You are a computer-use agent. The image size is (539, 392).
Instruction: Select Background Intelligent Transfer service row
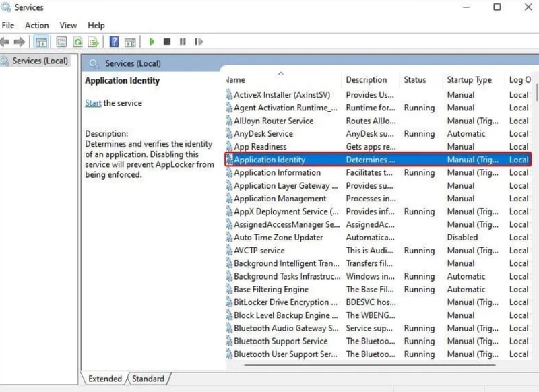click(378, 263)
